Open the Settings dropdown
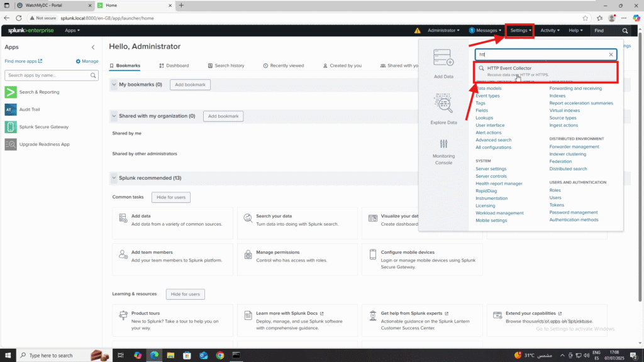This screenshot has width=644, height=362. point(520,30)
